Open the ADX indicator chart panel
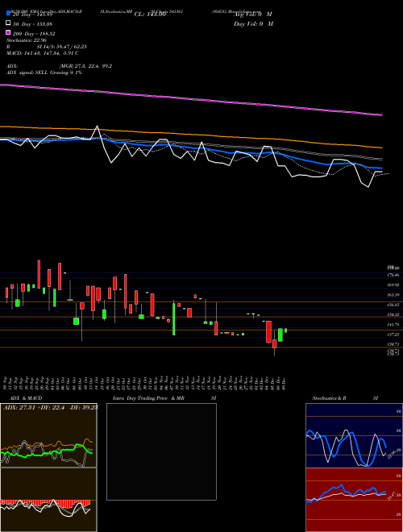 [48, 435]
